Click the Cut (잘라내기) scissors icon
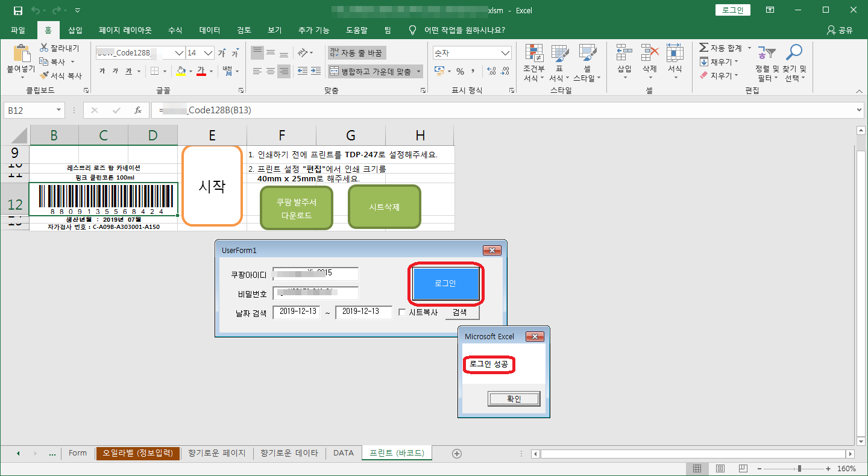 pyautogui.click(x=45, y=48)
